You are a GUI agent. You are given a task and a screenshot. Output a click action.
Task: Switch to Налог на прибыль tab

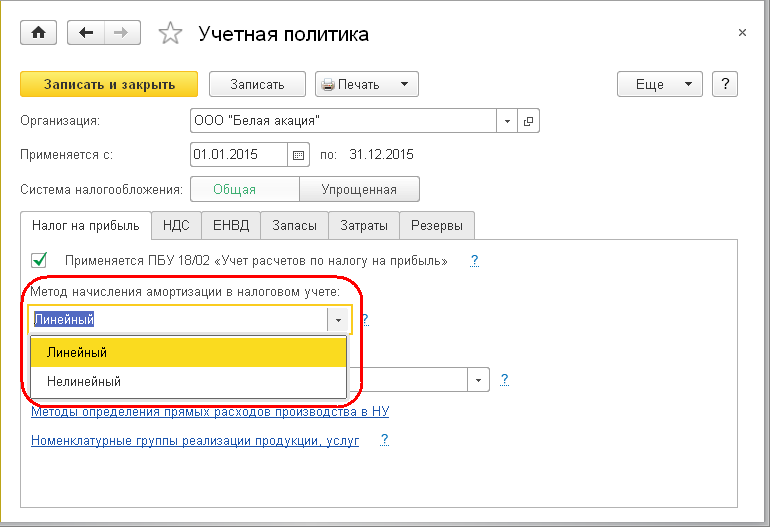pos(86,225)
